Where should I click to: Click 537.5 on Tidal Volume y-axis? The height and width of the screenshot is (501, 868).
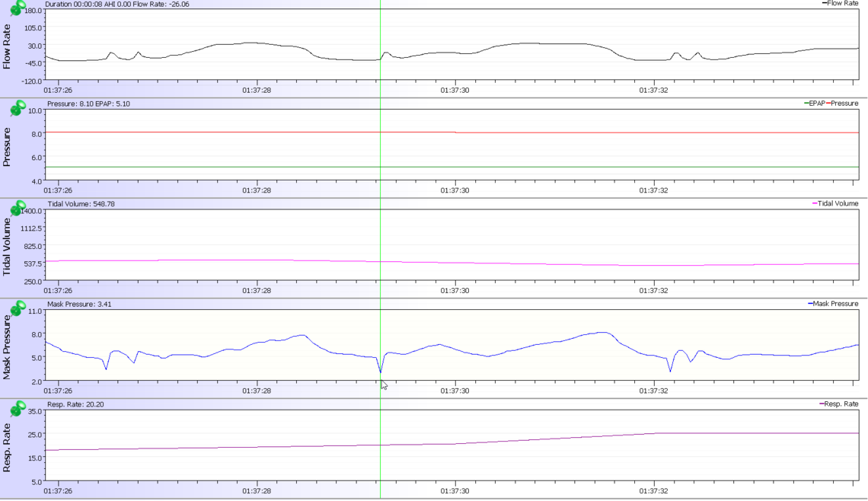pos(34,263)
